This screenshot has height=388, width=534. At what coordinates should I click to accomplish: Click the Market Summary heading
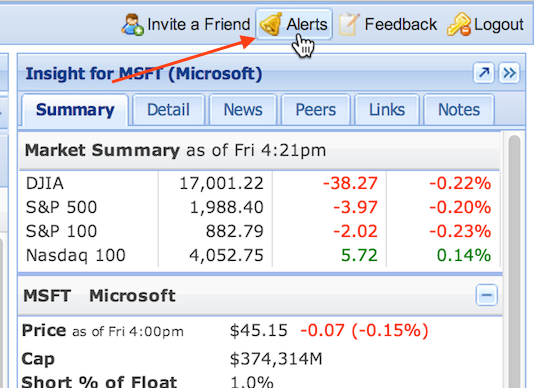(102, 150)
